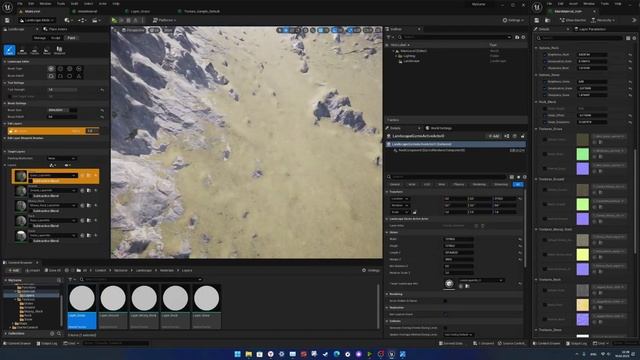The image size is (640, 360).
Task: Choose the first brush falloff icon
Action: point(51,76)
